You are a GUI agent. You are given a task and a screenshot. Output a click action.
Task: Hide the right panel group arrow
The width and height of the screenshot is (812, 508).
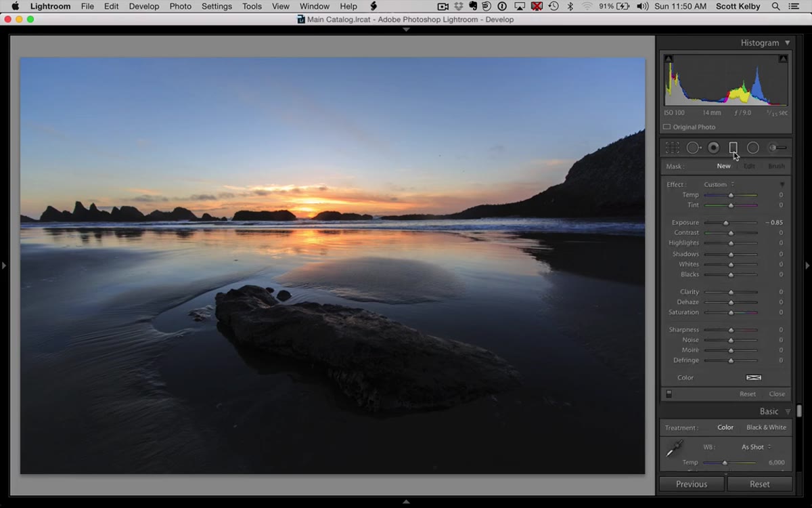(807, 266)
